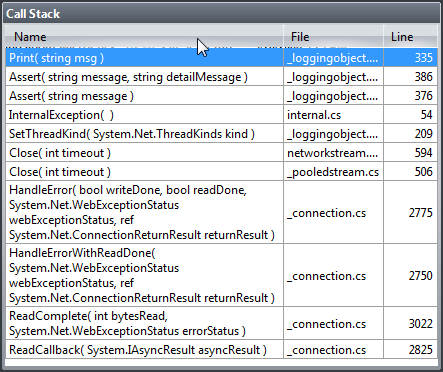This screenshot has width=443, height=372.
Task: Sort by the File column header
Action: coord(334,36)
